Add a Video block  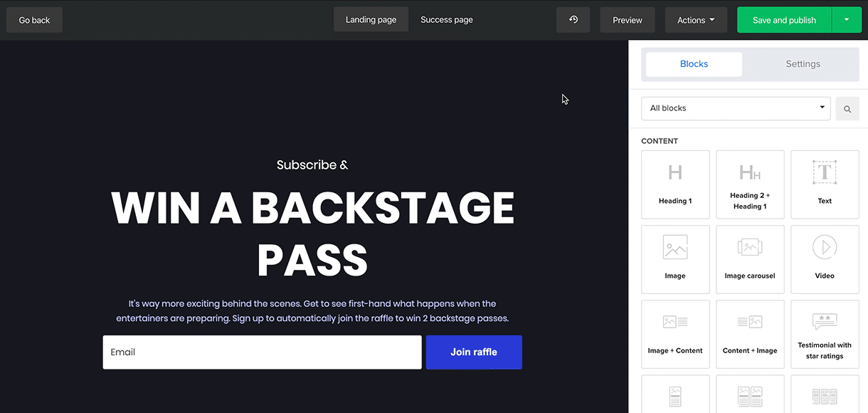(x=825, y=258)
